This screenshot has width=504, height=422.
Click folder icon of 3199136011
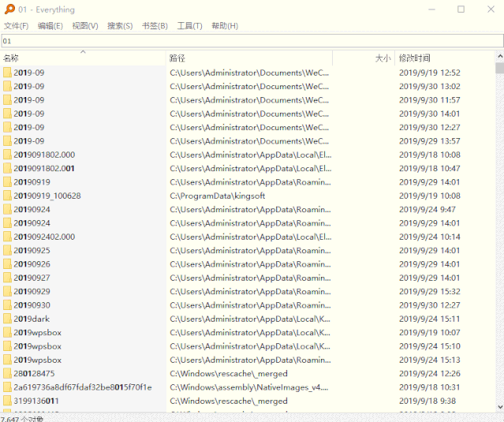point(7,401)
